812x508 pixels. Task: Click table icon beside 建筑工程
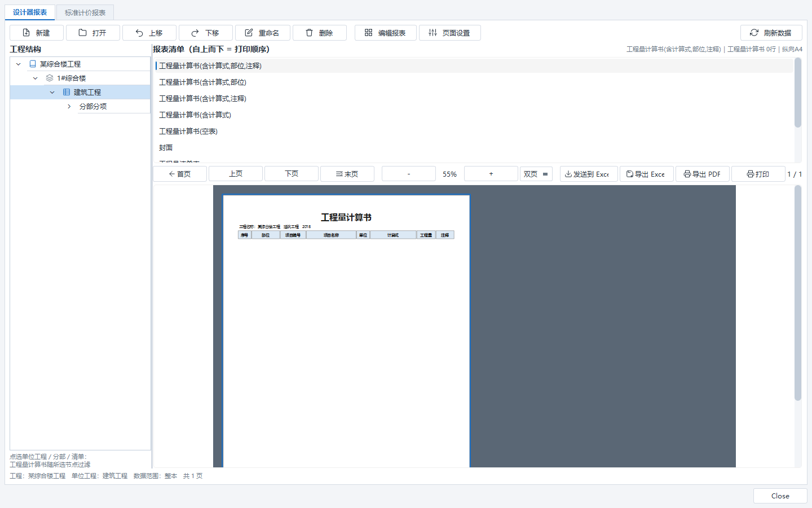pyautogui.click(x=67, y=93)
